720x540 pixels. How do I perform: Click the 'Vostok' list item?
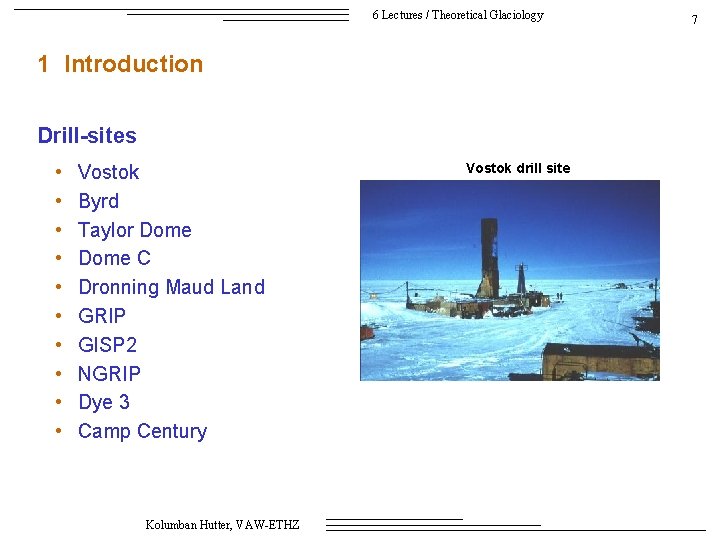pos(108,172)
